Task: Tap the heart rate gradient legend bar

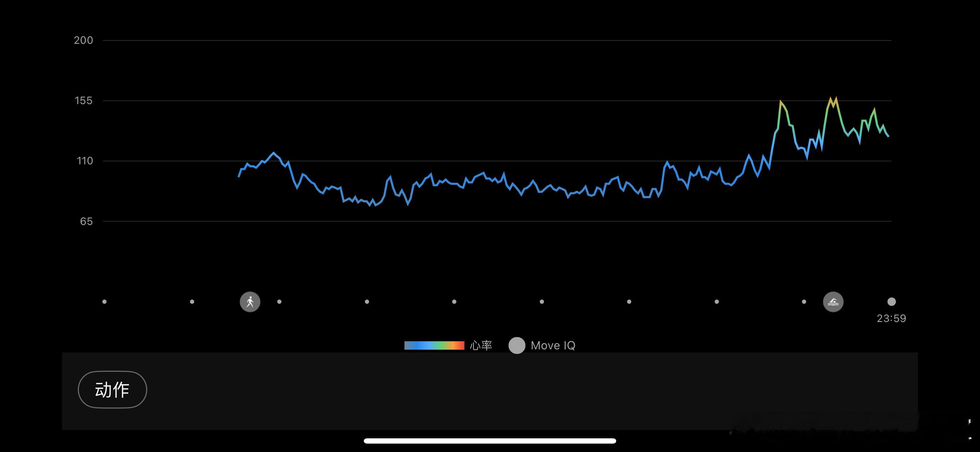Action: point(434,345)
